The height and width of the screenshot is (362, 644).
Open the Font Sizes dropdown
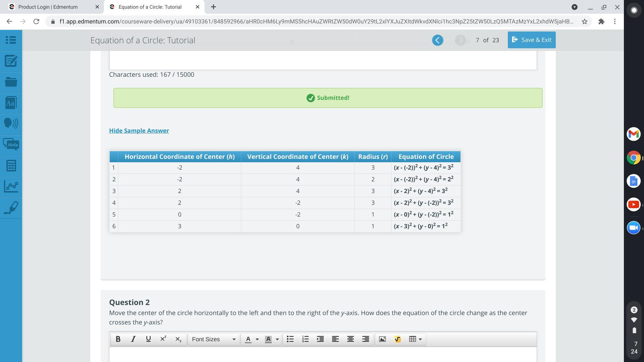(x=213, y=339)
